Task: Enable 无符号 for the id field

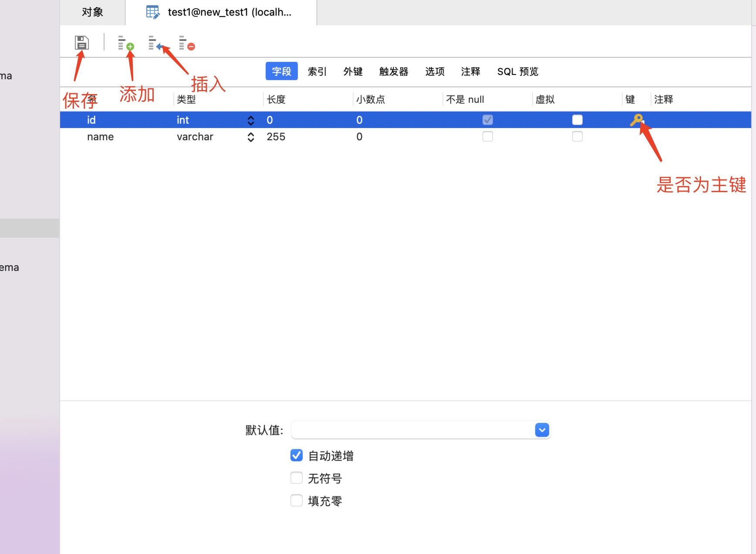Action: point(296,478)
